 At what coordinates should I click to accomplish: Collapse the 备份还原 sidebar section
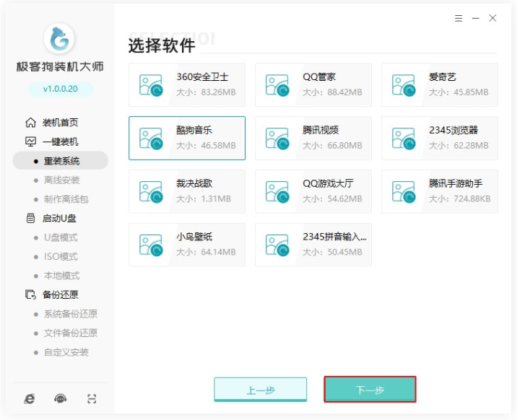60,294
